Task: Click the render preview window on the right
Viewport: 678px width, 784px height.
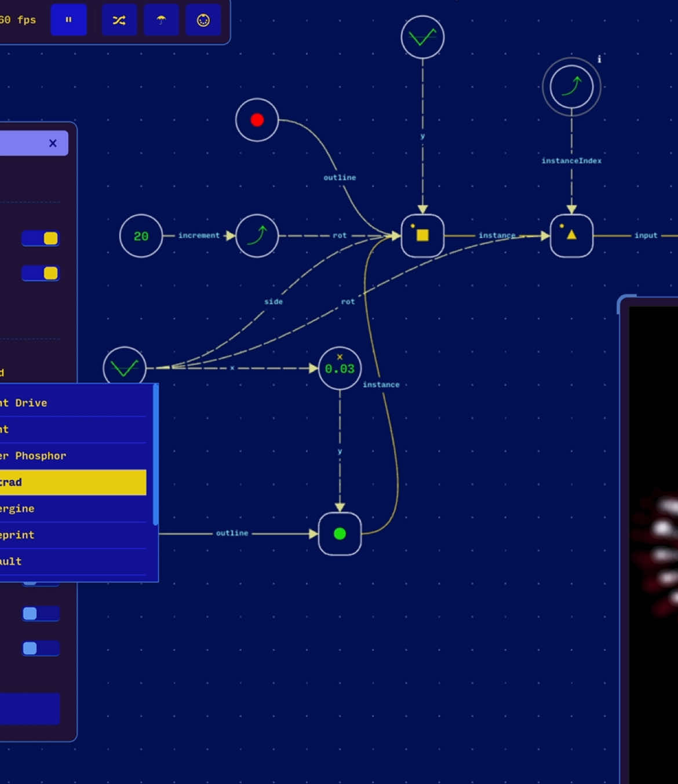Action: coord(649,542)
